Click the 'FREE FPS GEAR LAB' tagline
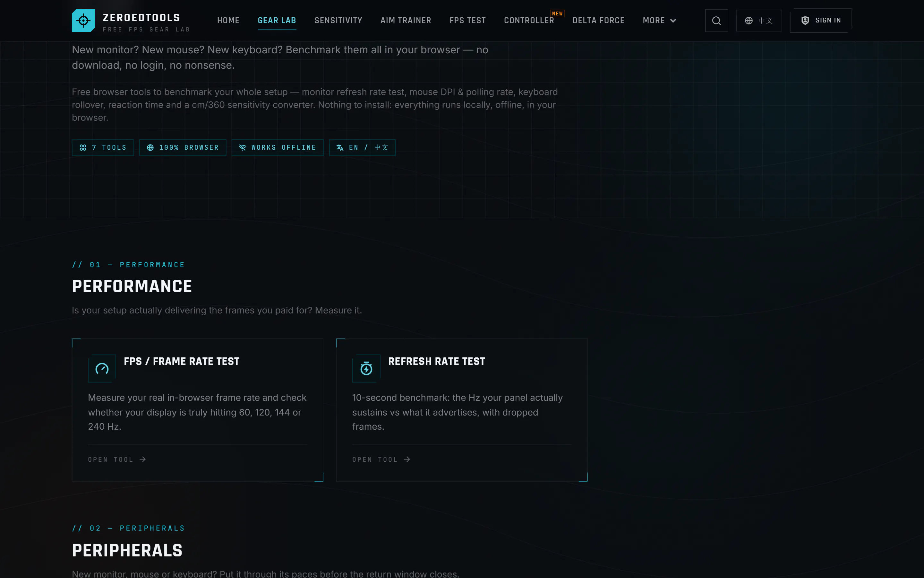Image resolution: width=924 pixels, height=578 pixels. [146, 30]
